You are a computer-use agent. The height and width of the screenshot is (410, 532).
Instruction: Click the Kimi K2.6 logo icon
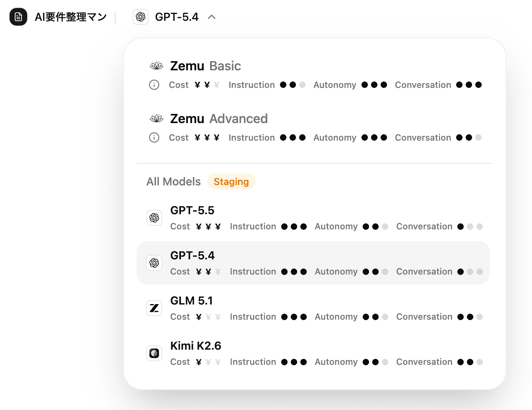pyautogui.click(x=154, y=353)
